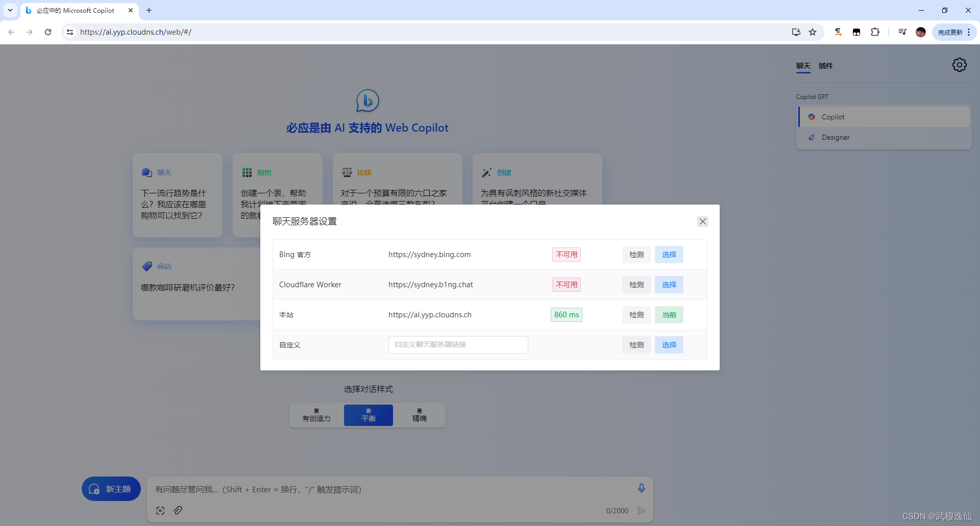
Task: Click 检测 for Bing 官方 server
Action: click(x=636, y=254)
